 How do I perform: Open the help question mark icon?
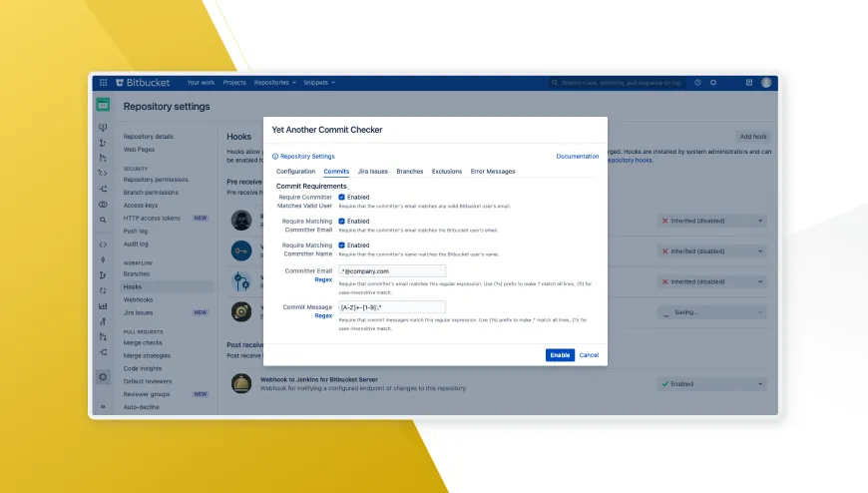pyautogui.click(x=697, y=83)
